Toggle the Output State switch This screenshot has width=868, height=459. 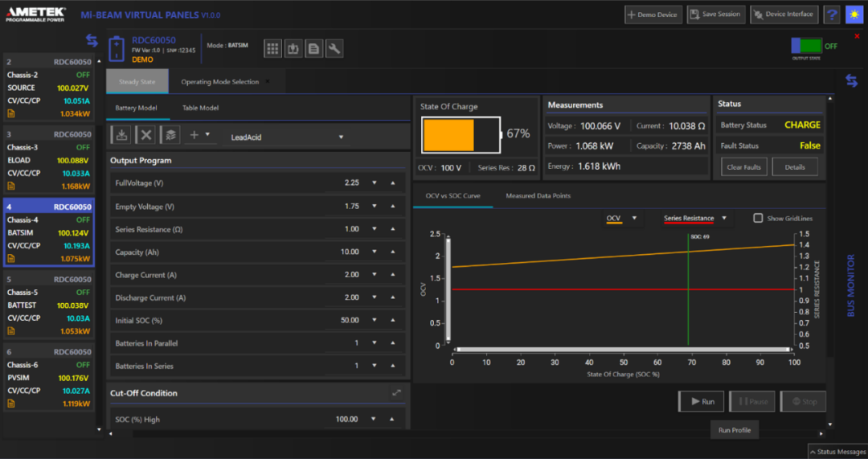[x=806, y=46]
